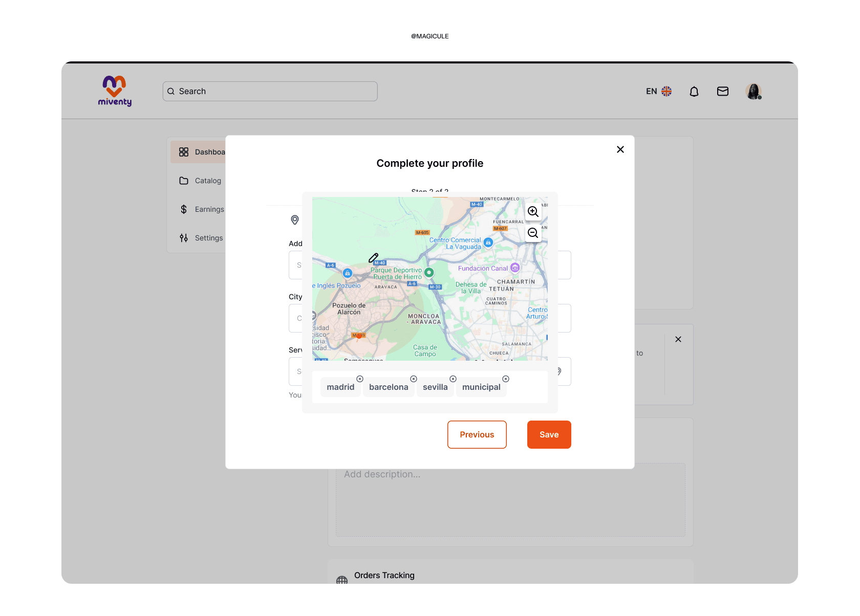Click Centro Comercial La Vaguada marker
The height and width of the screenshot is (616, 860).
pyautogui.click(x=488, y=243)
